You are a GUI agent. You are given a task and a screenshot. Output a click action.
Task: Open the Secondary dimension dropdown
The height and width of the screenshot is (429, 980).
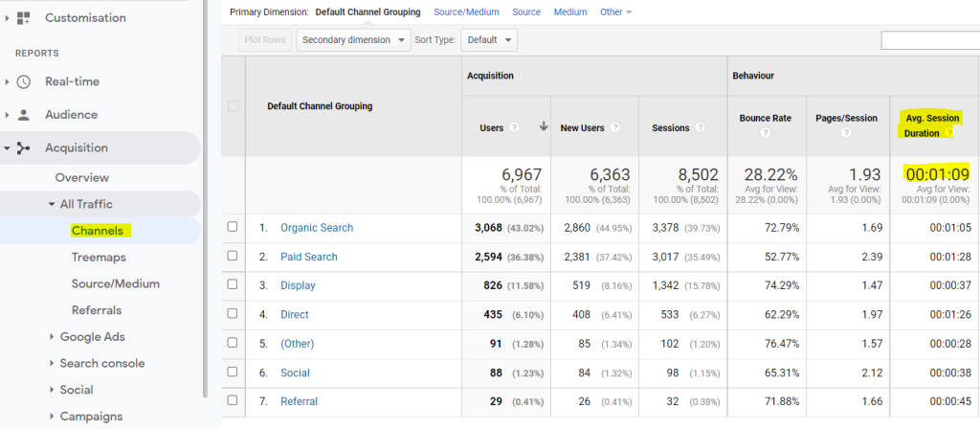[x=354, y=40]
